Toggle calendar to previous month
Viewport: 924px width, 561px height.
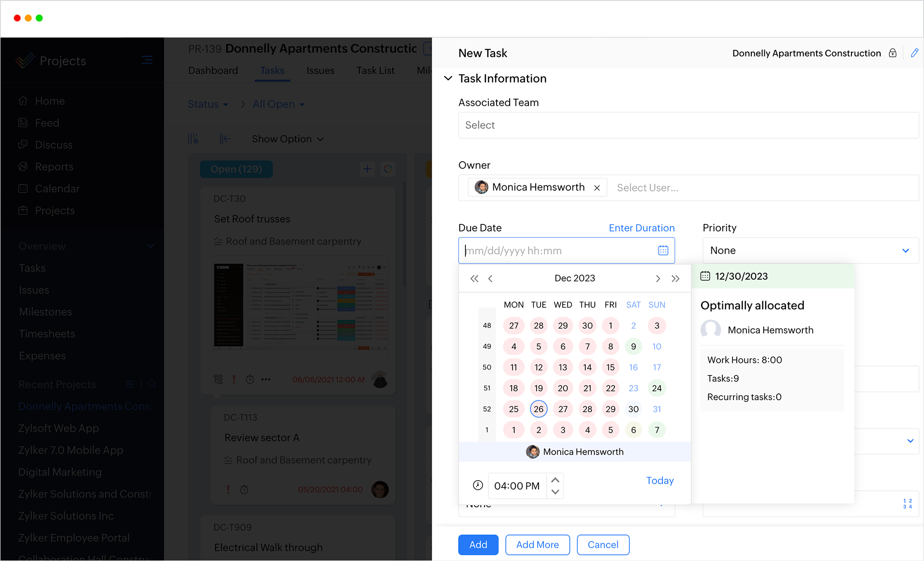[x=490, y=278]
